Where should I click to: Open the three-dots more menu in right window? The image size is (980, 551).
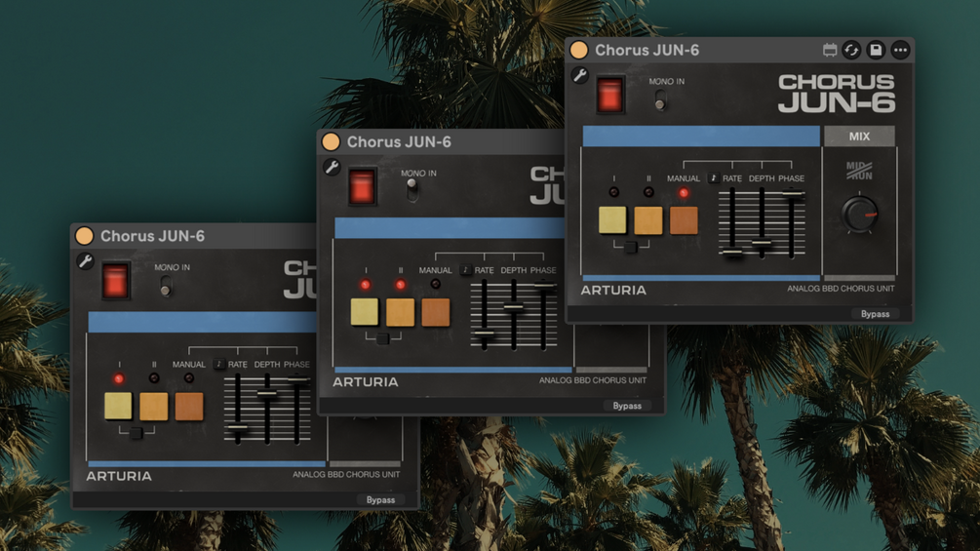pyautogui.click(x=900, y=50)
